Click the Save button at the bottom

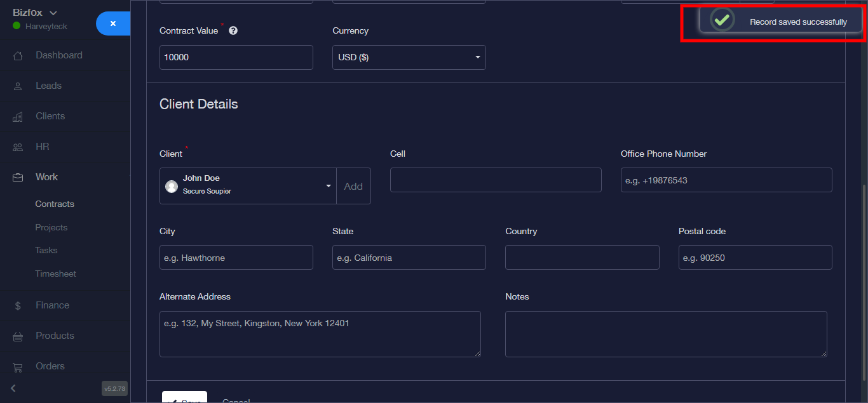click(184, 398)
